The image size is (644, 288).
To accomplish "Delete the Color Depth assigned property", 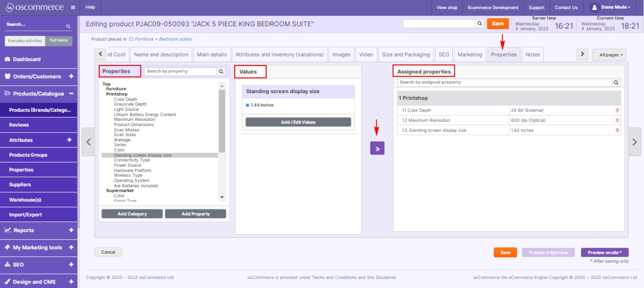I will click(617, 110).
